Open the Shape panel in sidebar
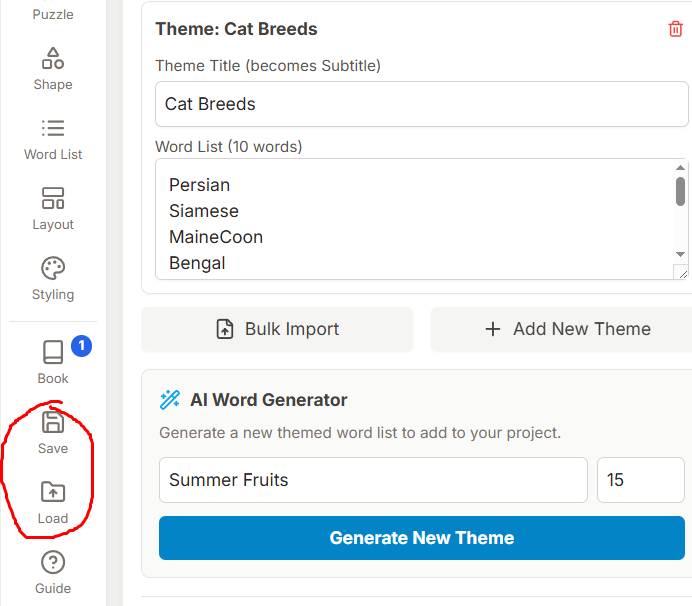 [53, 68]
